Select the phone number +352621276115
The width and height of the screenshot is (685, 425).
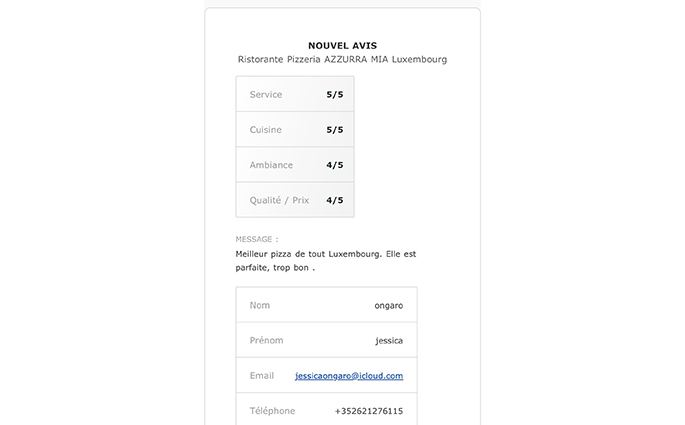click(x=369, y=411)
